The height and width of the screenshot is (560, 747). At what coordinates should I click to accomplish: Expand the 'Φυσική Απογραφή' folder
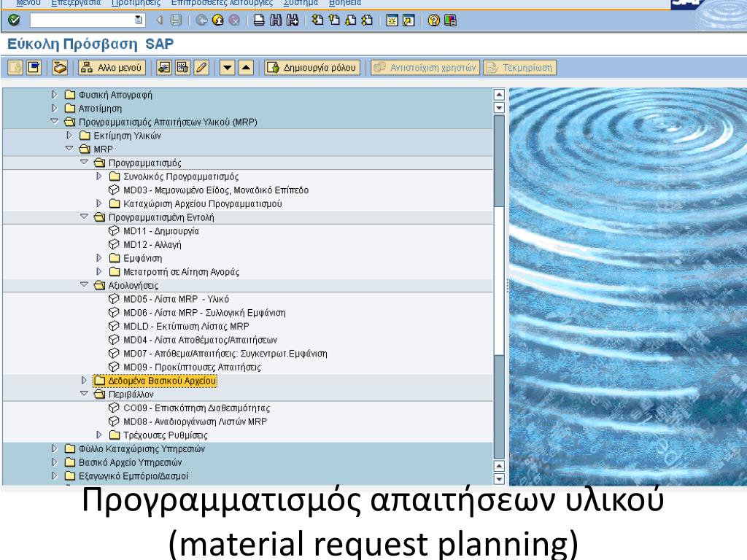54,95
